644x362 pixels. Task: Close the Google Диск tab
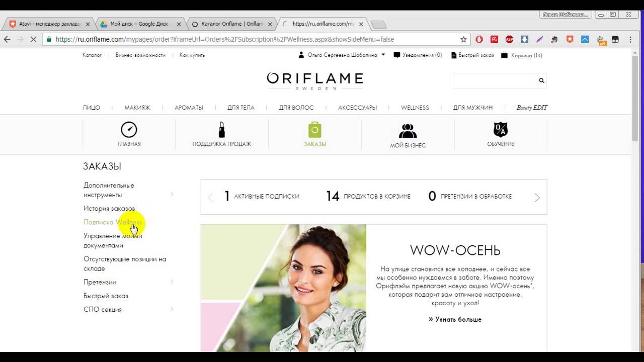[179, 24]
